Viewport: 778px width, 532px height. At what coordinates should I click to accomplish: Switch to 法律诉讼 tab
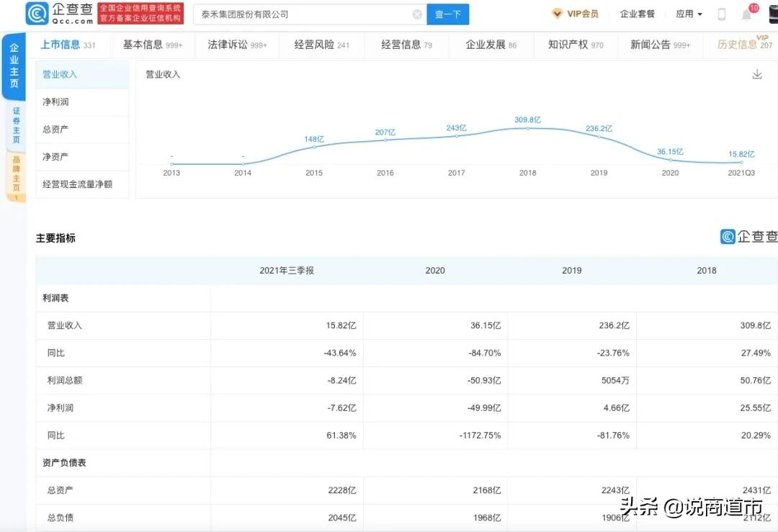coord(237,45)
